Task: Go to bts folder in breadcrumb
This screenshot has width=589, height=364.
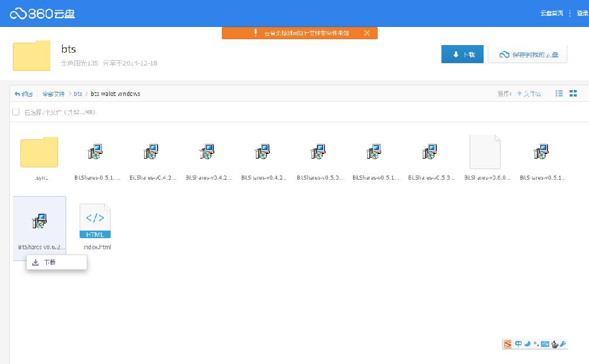Action: pos(78,94)
